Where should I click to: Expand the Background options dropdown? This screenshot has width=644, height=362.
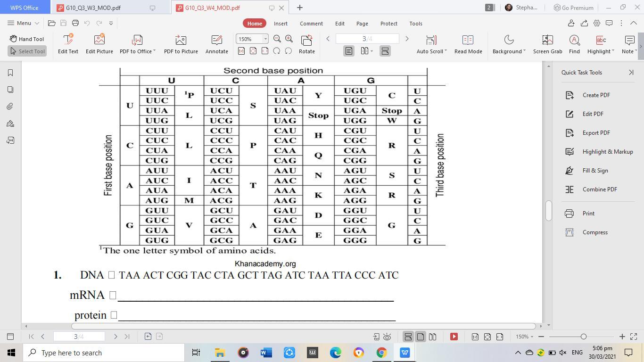(x=524, y=51)
